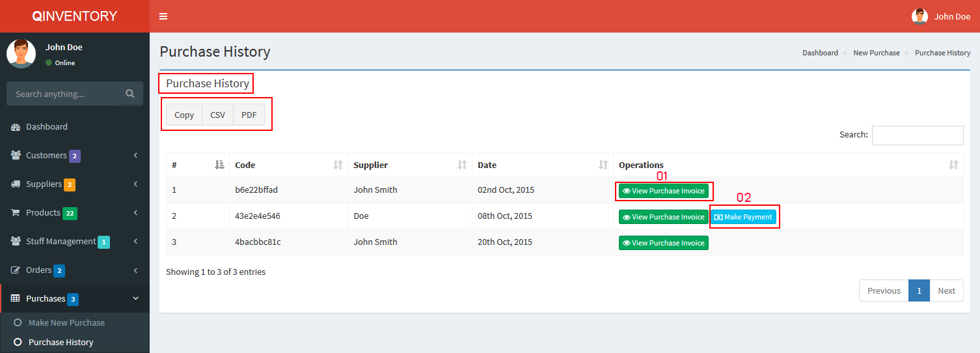Sort by the # column sort icon

219,165
